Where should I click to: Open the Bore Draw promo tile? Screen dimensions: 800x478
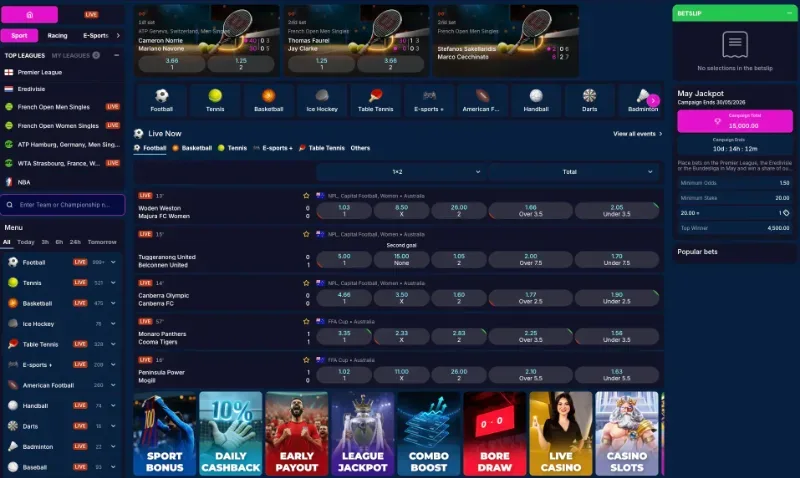[x=494, y=434]
